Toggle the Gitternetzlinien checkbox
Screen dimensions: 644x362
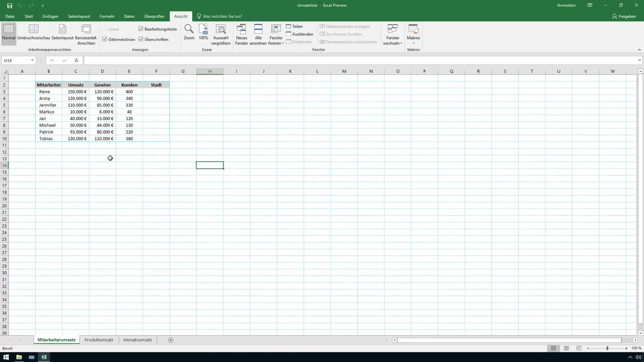point(105,39)
